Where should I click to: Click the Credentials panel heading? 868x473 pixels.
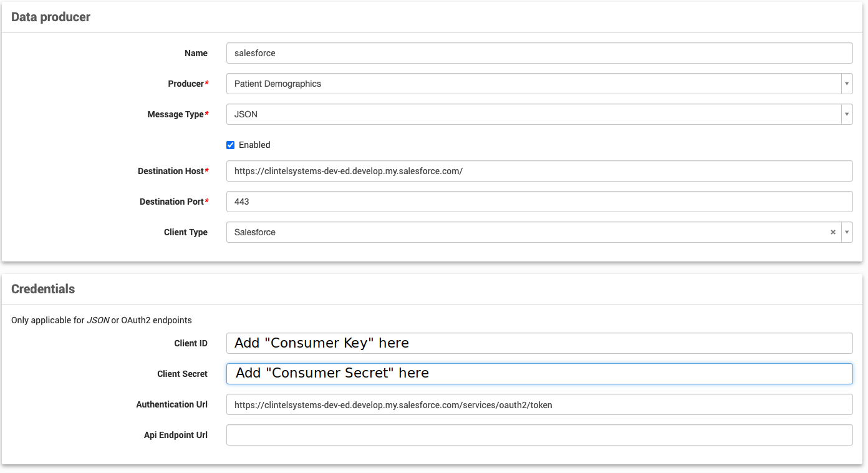click(43, 289)
